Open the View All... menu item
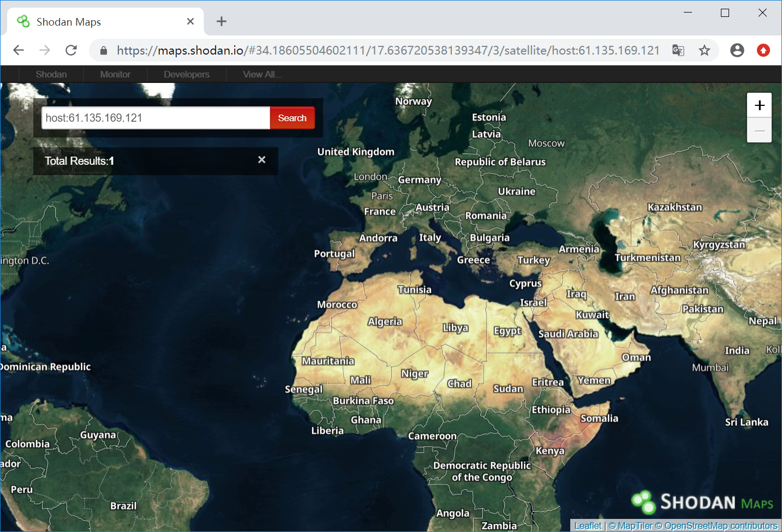782x532 pixels. [262, 74]
